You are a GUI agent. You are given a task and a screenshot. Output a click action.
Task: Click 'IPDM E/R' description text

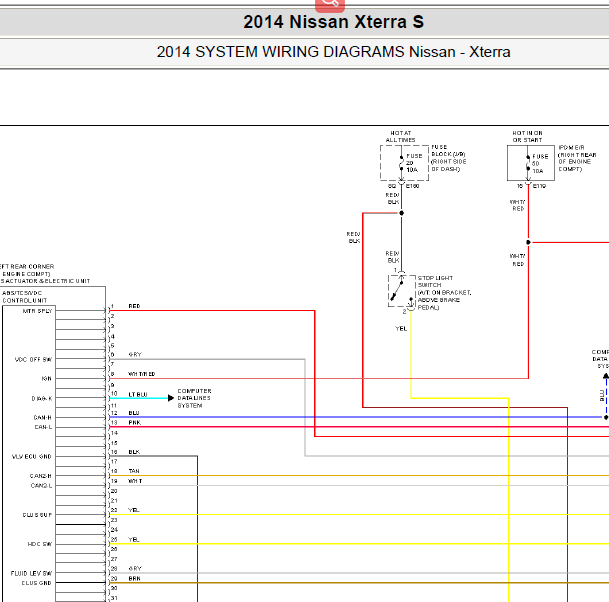point(577,158)
